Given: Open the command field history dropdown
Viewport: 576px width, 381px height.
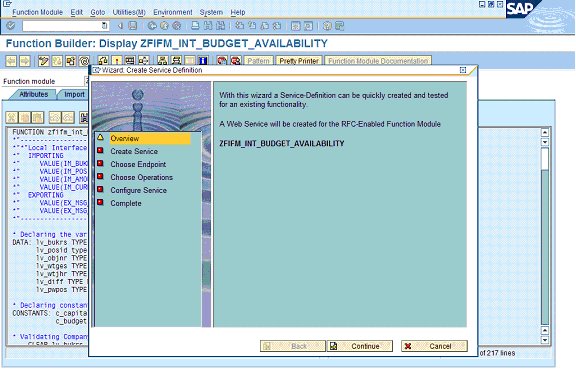Looking at the screenshot, I should coord(104,26).
